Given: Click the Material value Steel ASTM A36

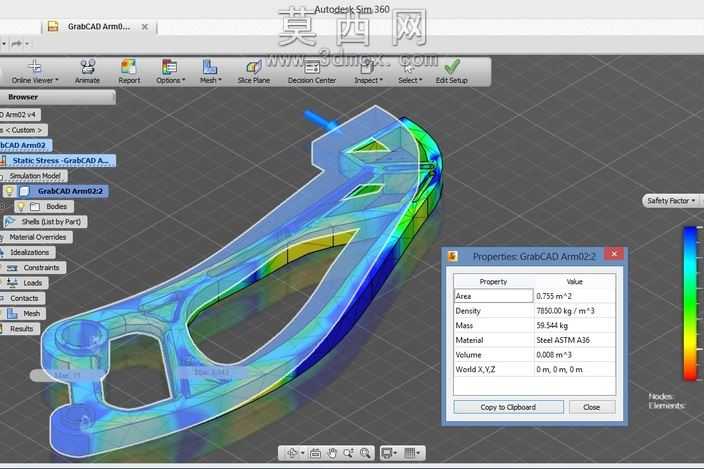Looking at the screenshot, I should pyautogui.click(x=563, y=340).
